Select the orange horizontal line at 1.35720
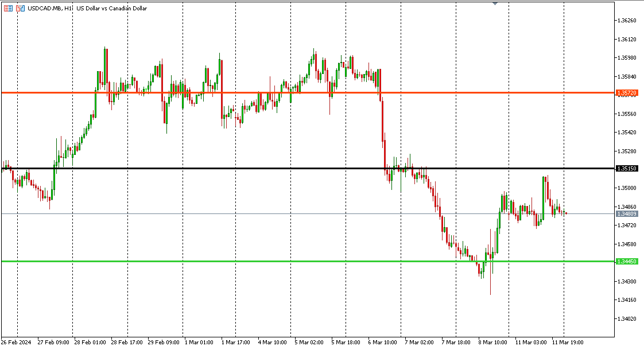The image size is (644, 346). [x=308, y=93]
